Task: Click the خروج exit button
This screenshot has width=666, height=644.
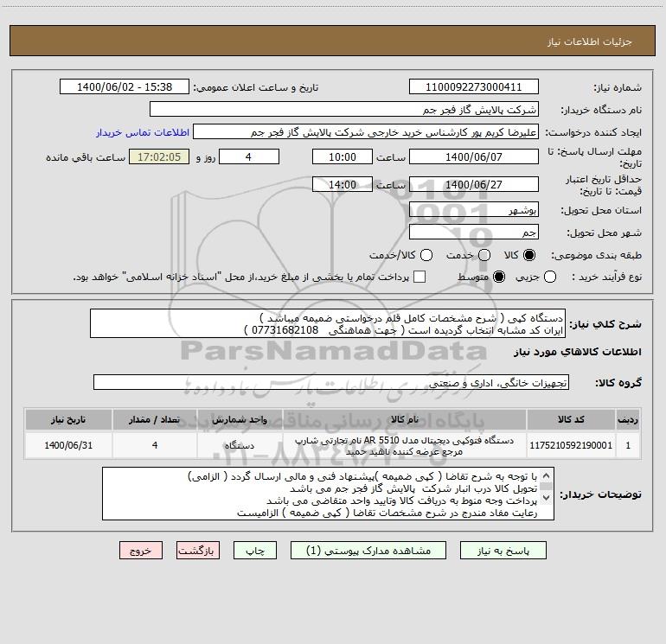Action: (x=141, y=551)
